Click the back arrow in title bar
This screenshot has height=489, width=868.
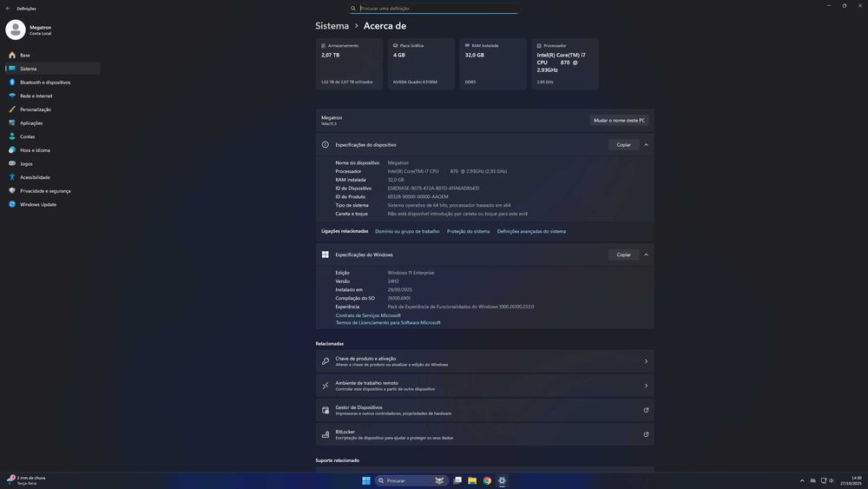tap(8, 9)
